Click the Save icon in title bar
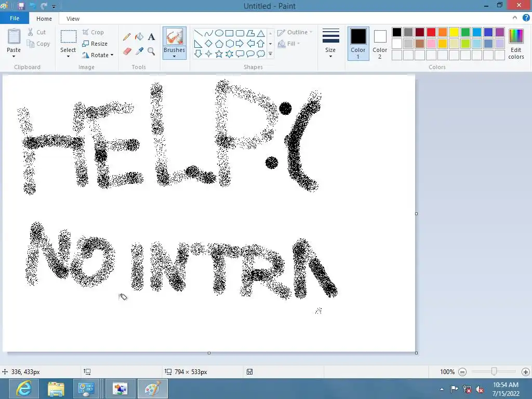Viewport: 532px width, 399px height. [21, 6]
